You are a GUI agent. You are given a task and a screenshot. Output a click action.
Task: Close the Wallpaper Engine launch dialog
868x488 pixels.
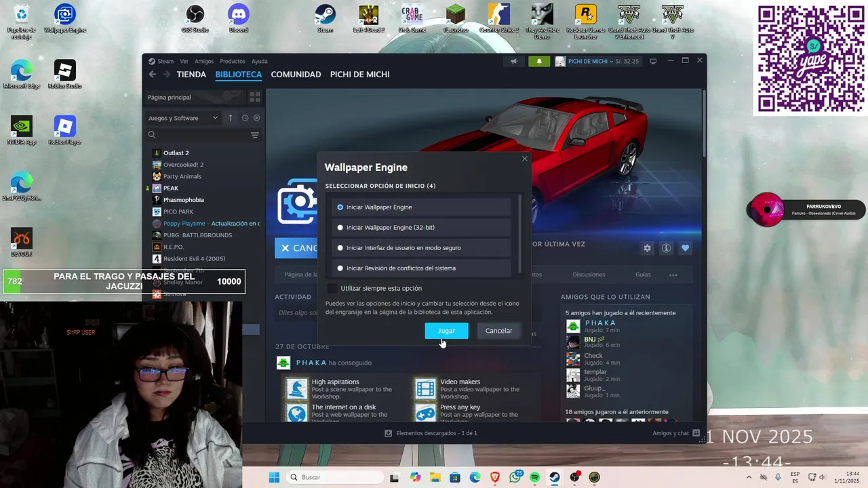(x=524, y=159)
